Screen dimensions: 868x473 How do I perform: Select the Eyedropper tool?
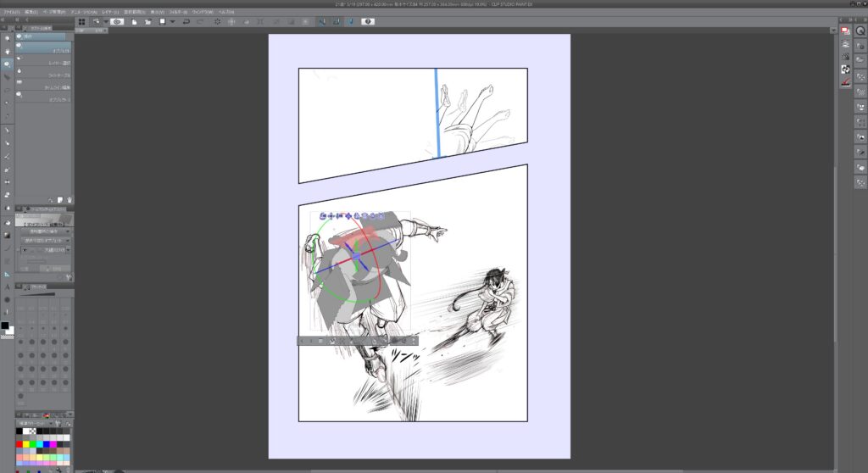[7, 116]
